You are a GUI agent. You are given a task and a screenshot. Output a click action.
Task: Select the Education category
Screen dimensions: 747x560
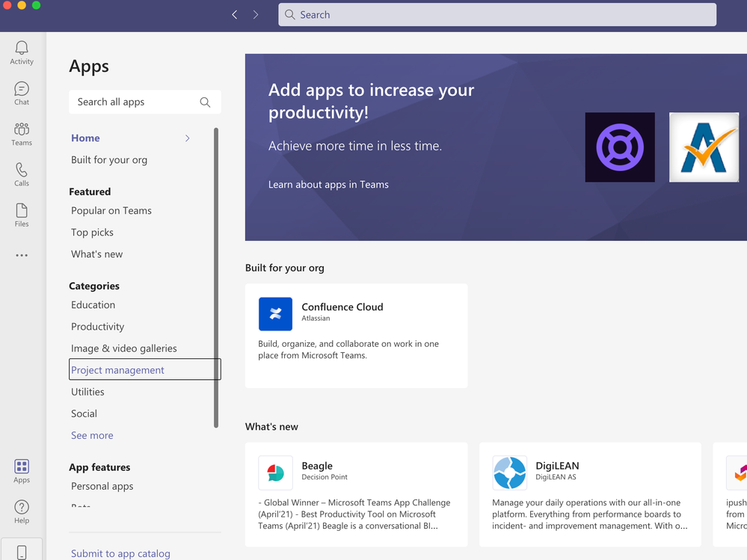tap(93, 305)
